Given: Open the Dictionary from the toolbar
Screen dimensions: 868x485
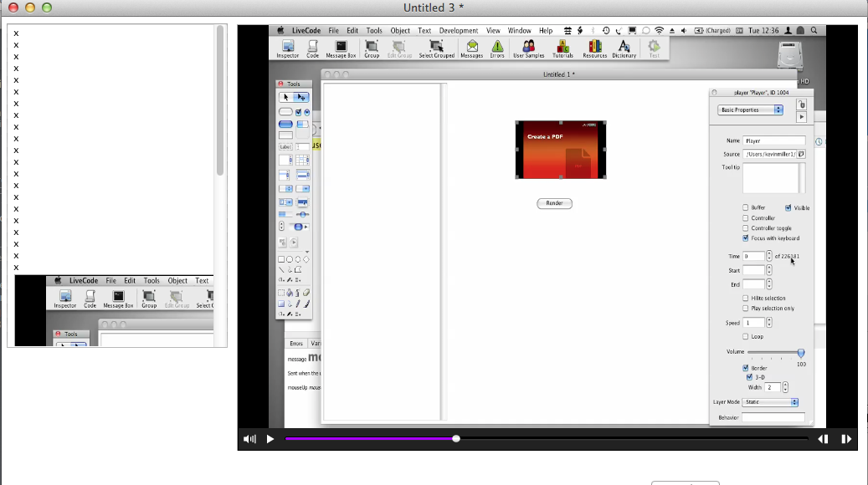Looking at the screenshot, I should click(624, 48).
